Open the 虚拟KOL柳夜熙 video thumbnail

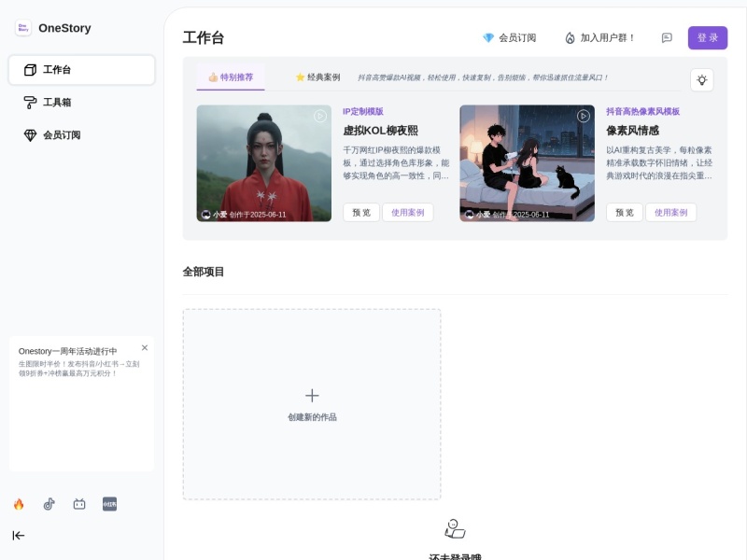(x=264, y=162)
